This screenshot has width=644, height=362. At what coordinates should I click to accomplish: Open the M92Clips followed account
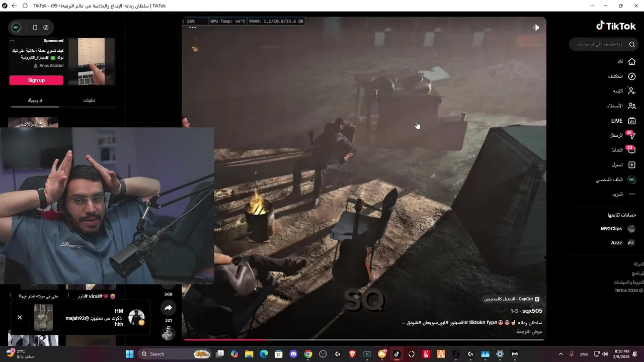(618, 229)
